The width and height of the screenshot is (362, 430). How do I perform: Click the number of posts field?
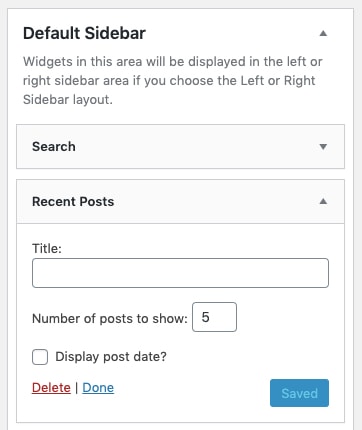pos(214,317)
